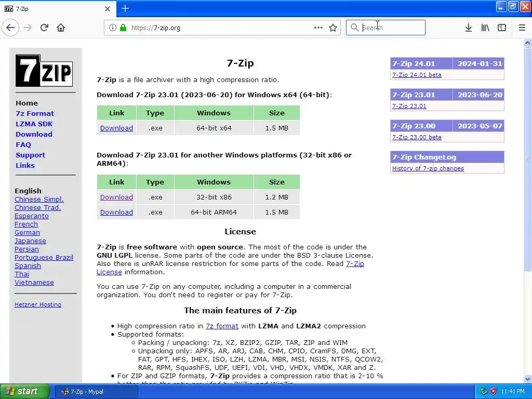Viewport: 532px width, 399px height.
Task: Click the red security shield tray icon
Action: (x=494, y=392)
